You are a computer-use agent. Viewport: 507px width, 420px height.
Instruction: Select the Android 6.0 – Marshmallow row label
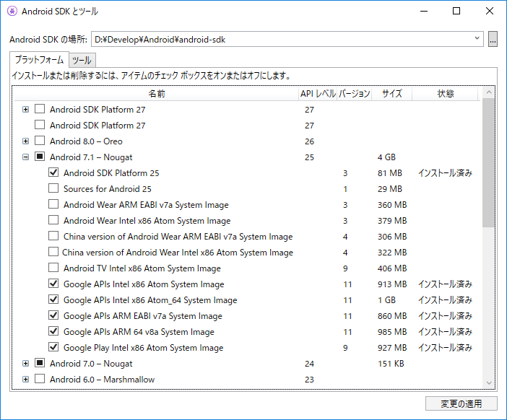(102, 380)
